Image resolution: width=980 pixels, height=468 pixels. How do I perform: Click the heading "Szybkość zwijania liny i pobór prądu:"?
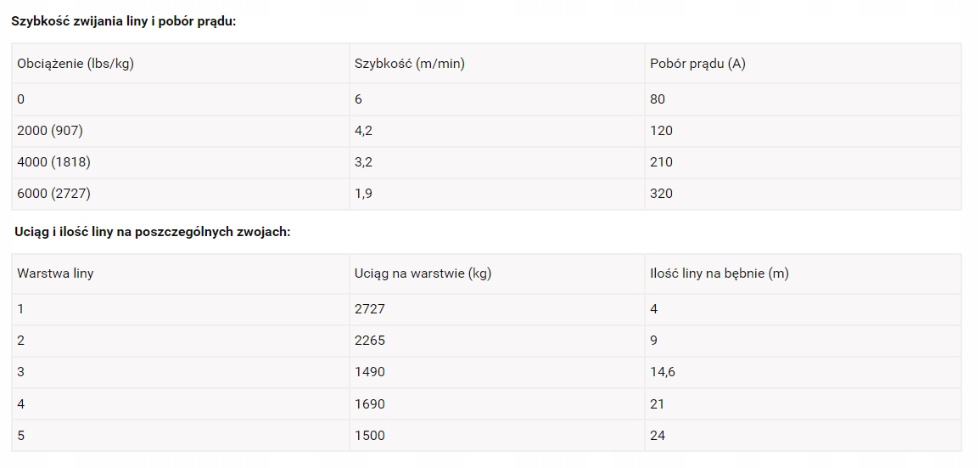coord(123,20)
